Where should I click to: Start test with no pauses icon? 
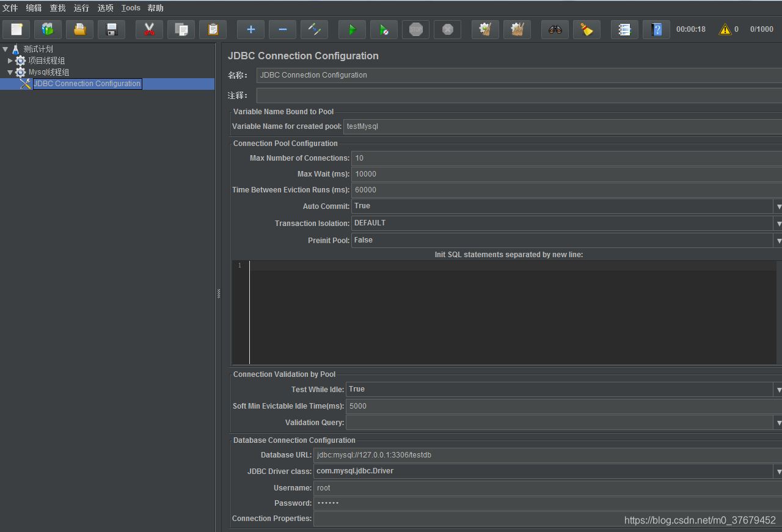click(x=384, y=29)
